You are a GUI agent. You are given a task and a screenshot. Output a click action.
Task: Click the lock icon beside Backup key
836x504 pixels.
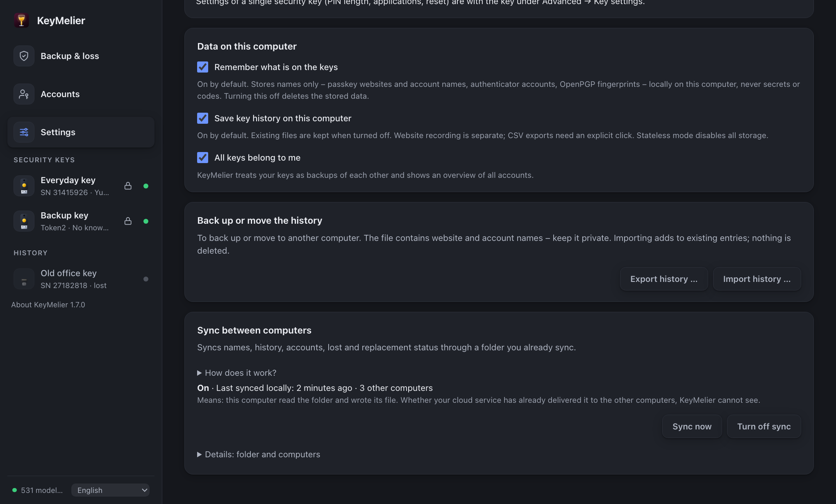click(x=128, y=221)
